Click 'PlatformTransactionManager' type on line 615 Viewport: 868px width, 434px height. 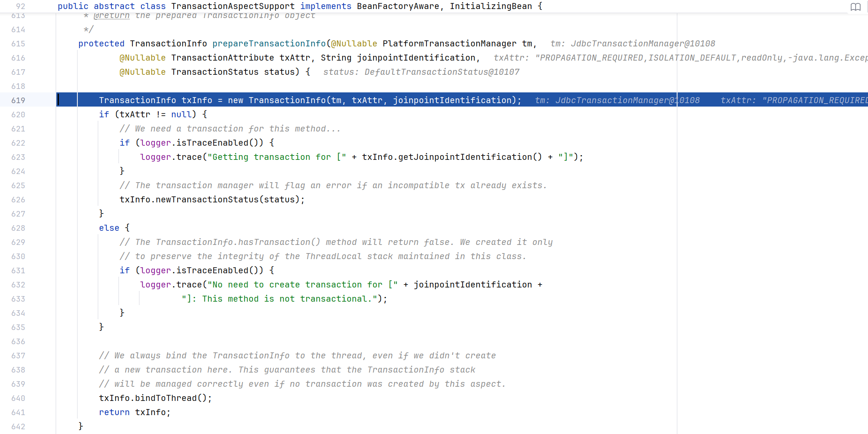(x=450, y=43)
